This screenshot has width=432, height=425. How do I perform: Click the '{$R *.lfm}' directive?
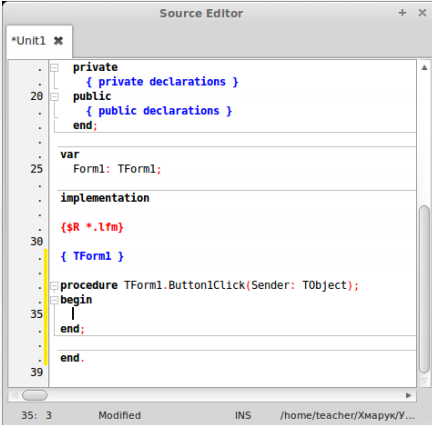pyautogui.click(x=92, y=227)
